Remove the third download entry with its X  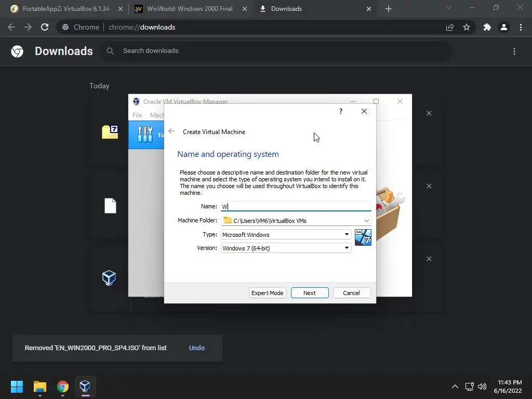coord(429,259)
